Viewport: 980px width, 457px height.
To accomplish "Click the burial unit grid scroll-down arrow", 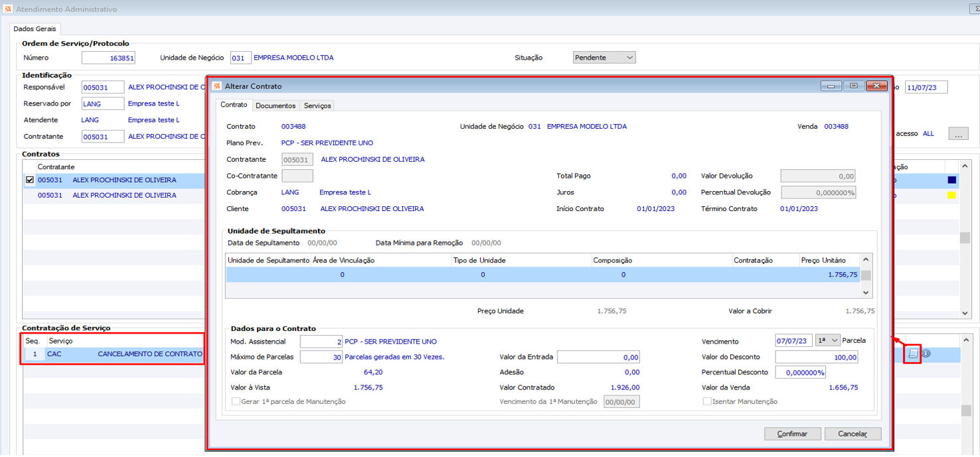I will (x=865, y=292).
